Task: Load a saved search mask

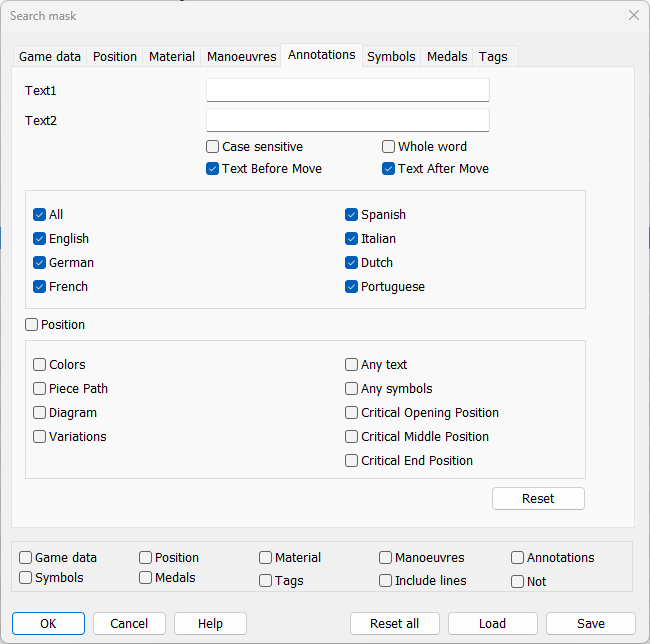Action: [x=492, y=624]
